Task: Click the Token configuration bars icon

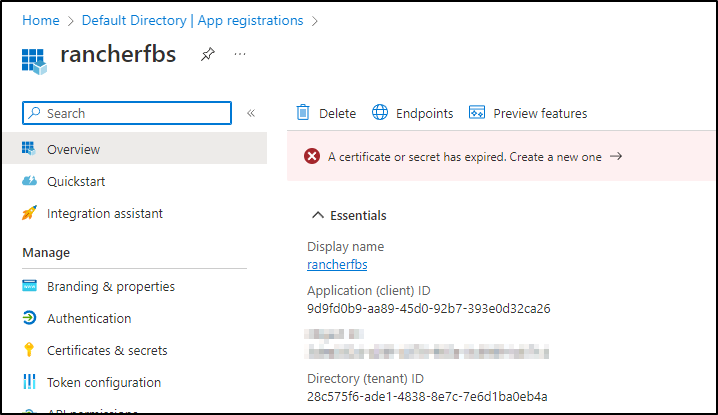Action: coord(29,381)
